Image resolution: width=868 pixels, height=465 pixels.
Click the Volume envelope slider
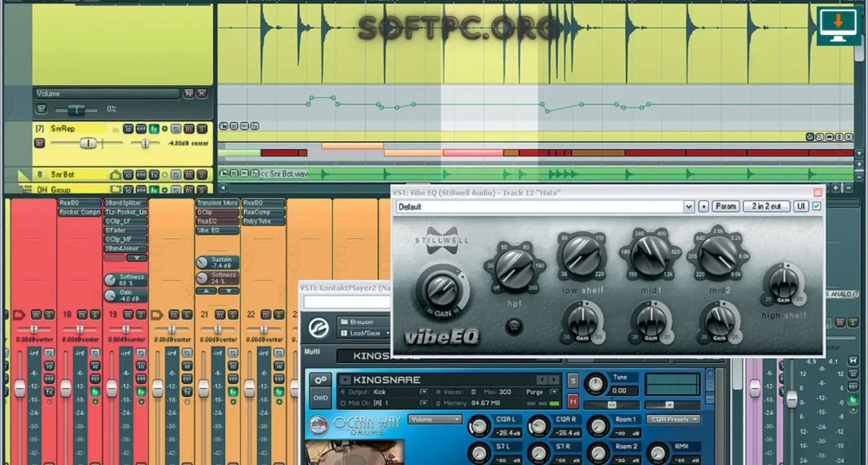76,110
